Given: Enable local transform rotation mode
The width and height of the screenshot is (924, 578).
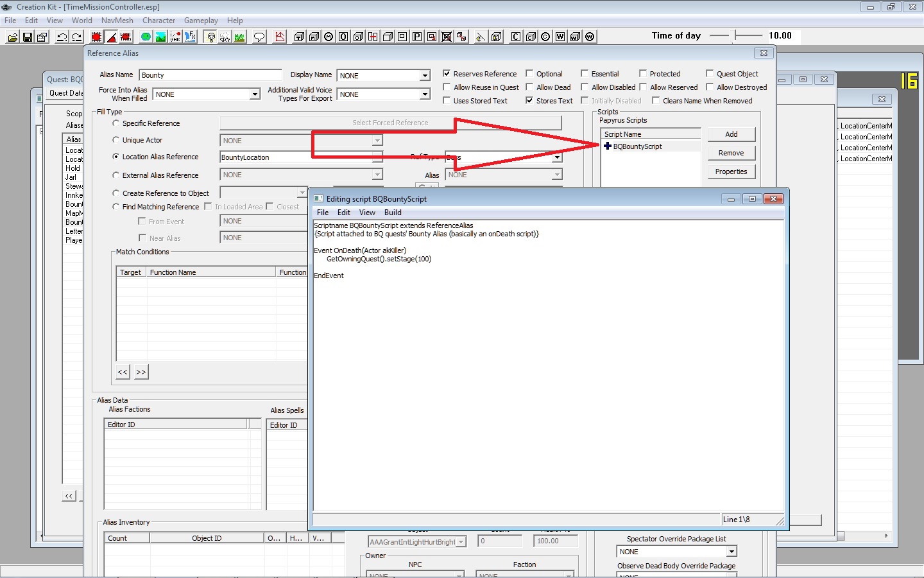Looking at the screenshot, I should [126, 37].
